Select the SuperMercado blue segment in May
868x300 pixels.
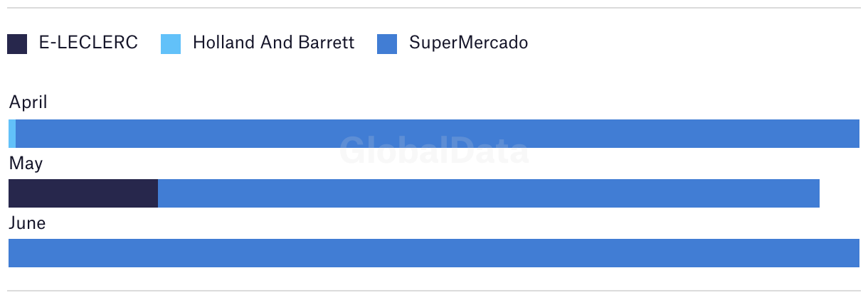point(489,193)
